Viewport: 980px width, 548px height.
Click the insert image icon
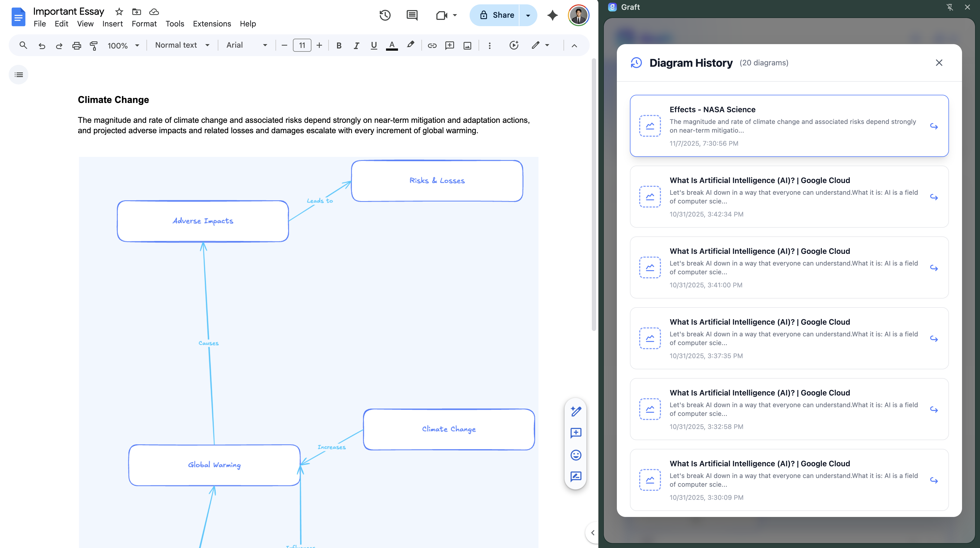(467, 46)
